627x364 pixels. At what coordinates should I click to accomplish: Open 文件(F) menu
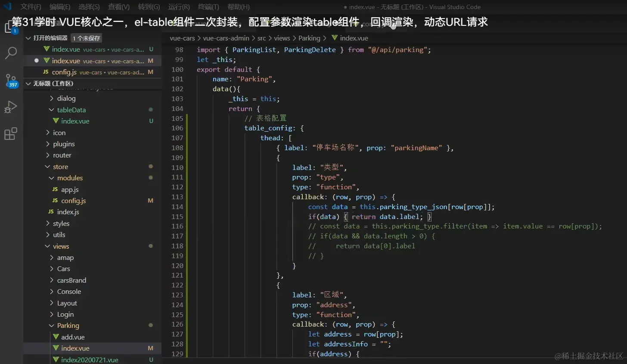click(x=31, y=7)
